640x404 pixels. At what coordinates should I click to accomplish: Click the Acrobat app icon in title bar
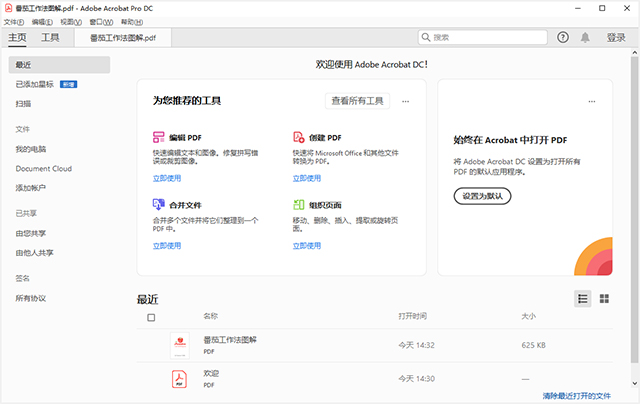click(x=8, y=8)
